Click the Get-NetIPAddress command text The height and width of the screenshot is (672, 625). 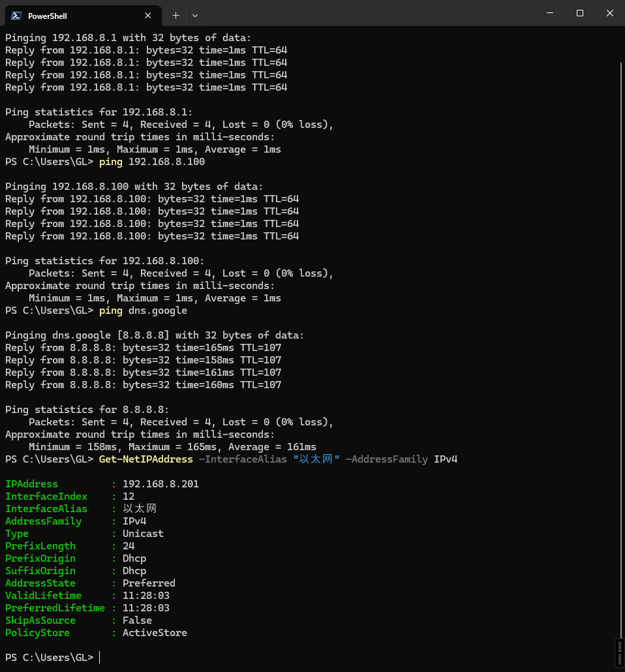click(145, 459)
